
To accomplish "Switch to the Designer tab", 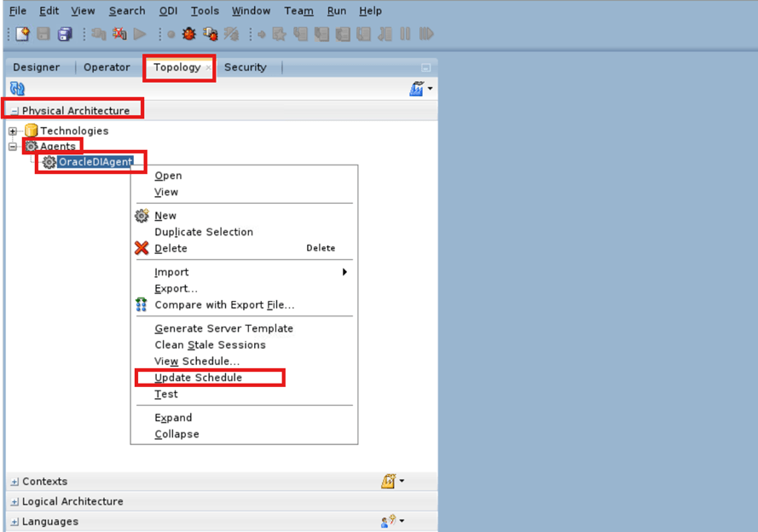I will [x=38, y=66].
